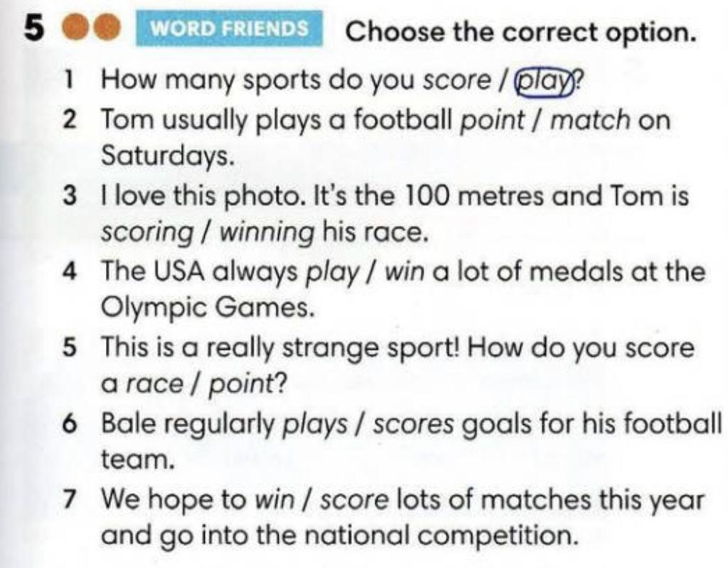
Task: Choose the option "winning" before "his race"
Action: click(x=267, y=230)
